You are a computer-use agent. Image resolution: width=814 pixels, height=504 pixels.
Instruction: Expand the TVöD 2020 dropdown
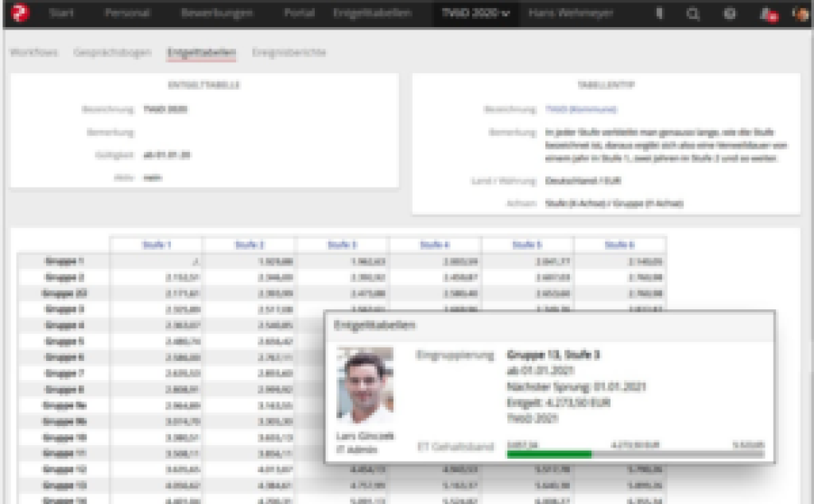pyautogui.click(x=475, y=14)
